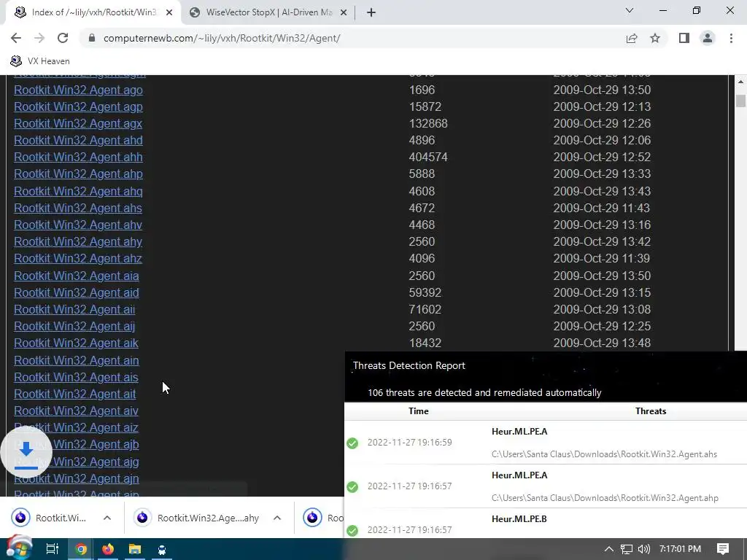Click green check icon for 19:16:59 threat

click(352, 443)
